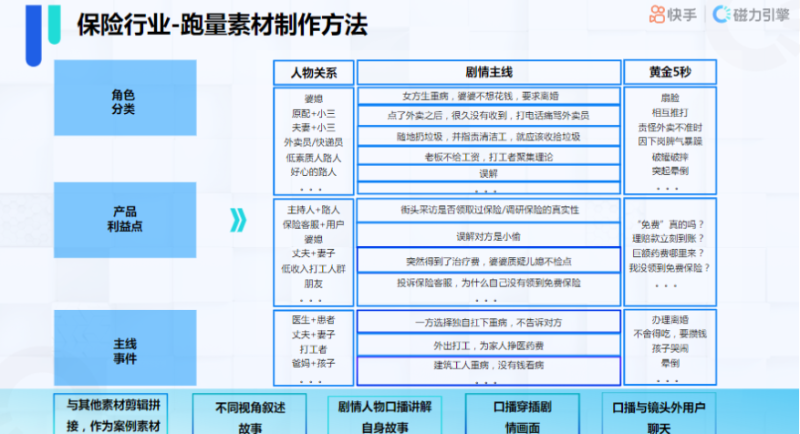800x434 pixels.
Task: Click the text 低收入打工人群
Action: click(x=313, y=268)
